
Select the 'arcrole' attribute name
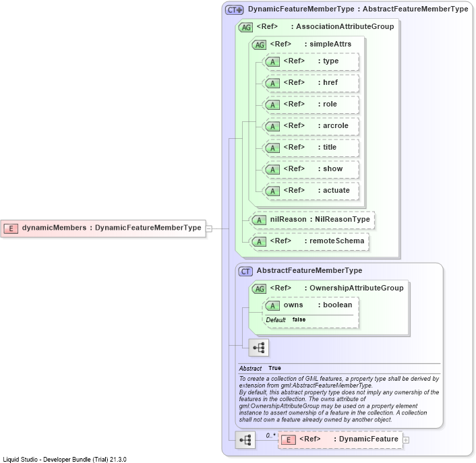click(x=336, y=125)
